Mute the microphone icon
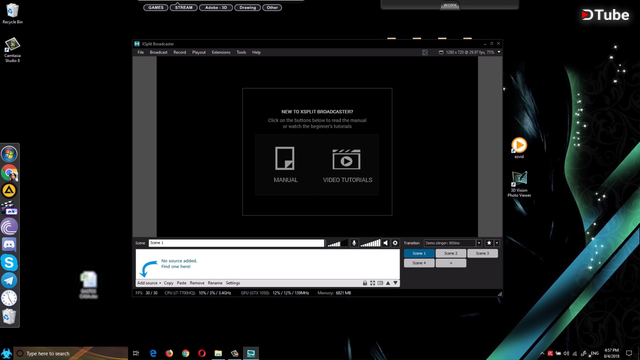640x360 pixels. point(354,243)
